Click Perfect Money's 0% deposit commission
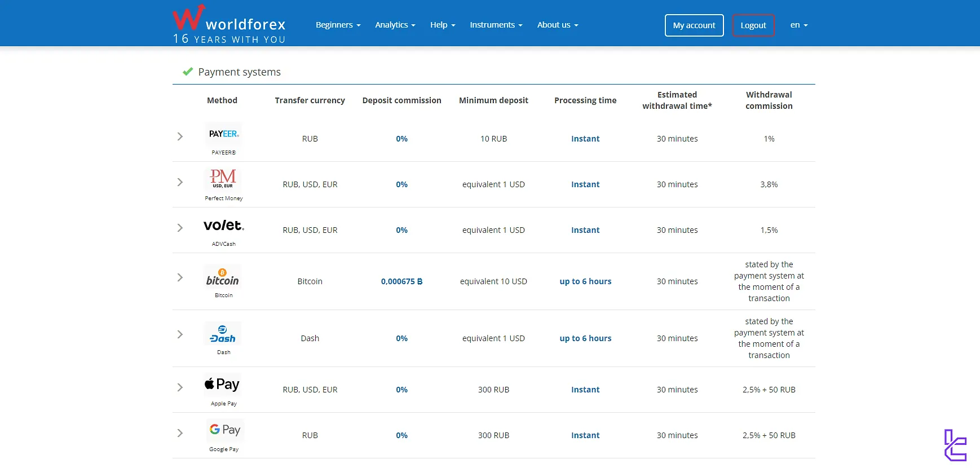 pyautogui.click(x=402, y=184)
